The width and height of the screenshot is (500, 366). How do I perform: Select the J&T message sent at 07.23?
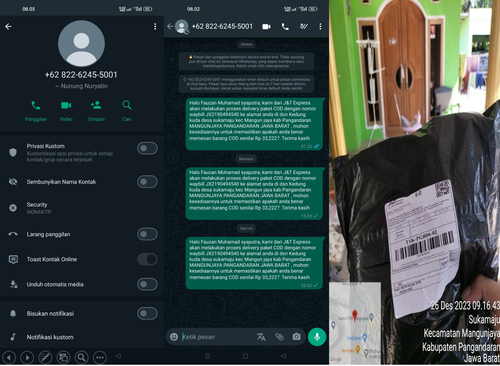(254, 124)
